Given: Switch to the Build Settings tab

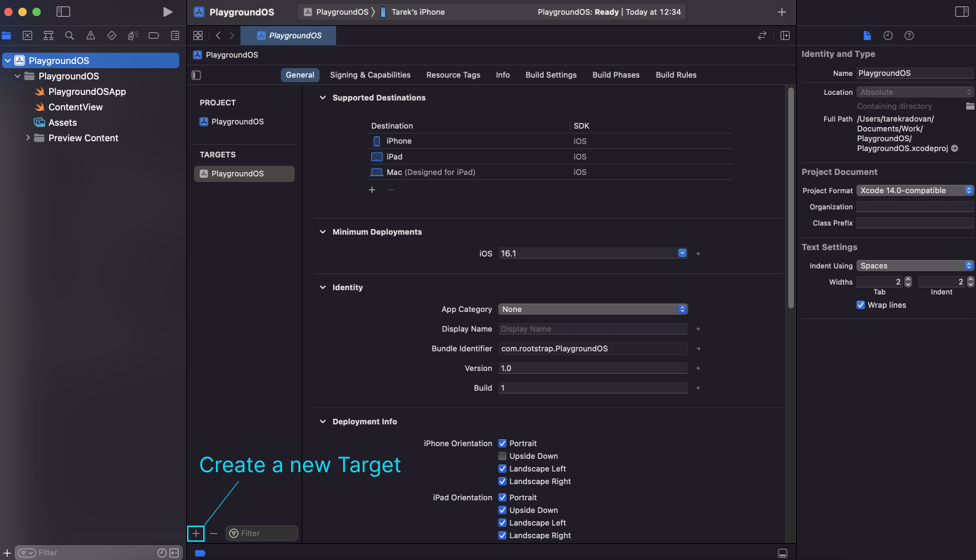Looking at the screenshot, I should [x=551, y=75].
